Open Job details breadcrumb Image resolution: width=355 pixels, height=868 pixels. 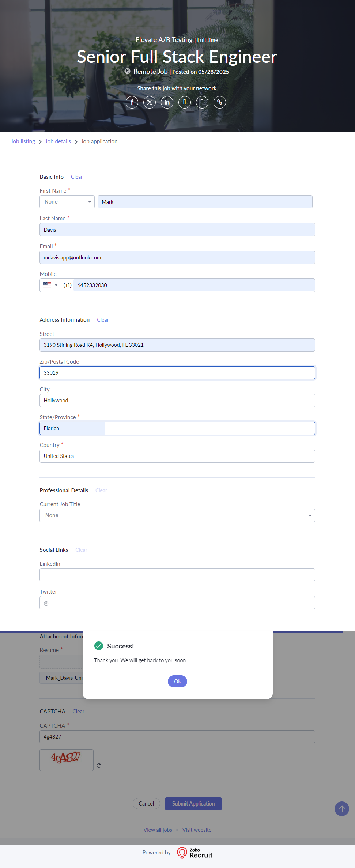tap(58, 141)
